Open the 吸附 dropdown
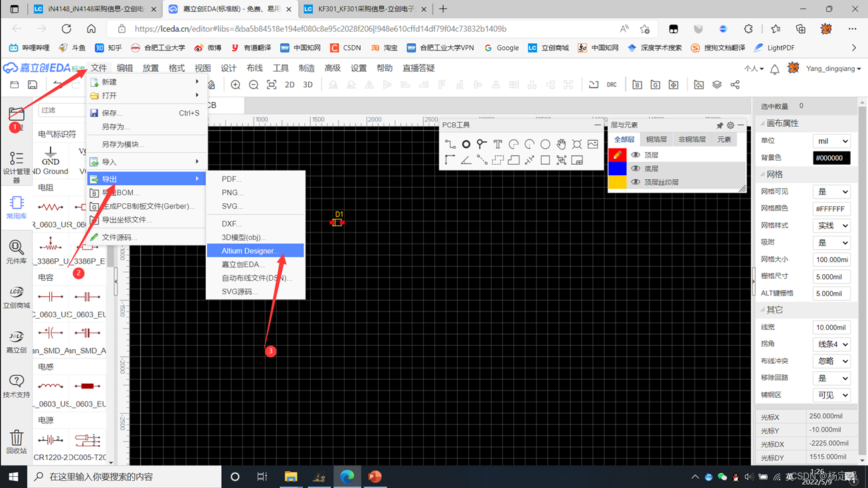 tap(831, 243)
